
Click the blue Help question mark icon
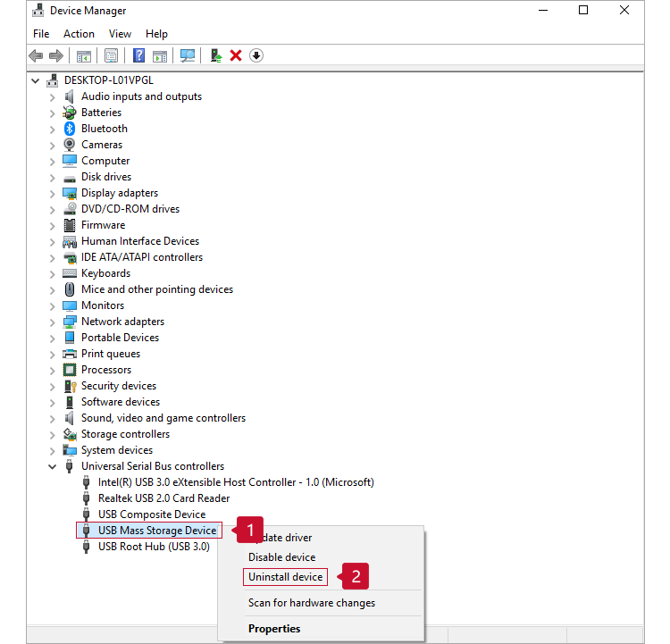[138, 55]
